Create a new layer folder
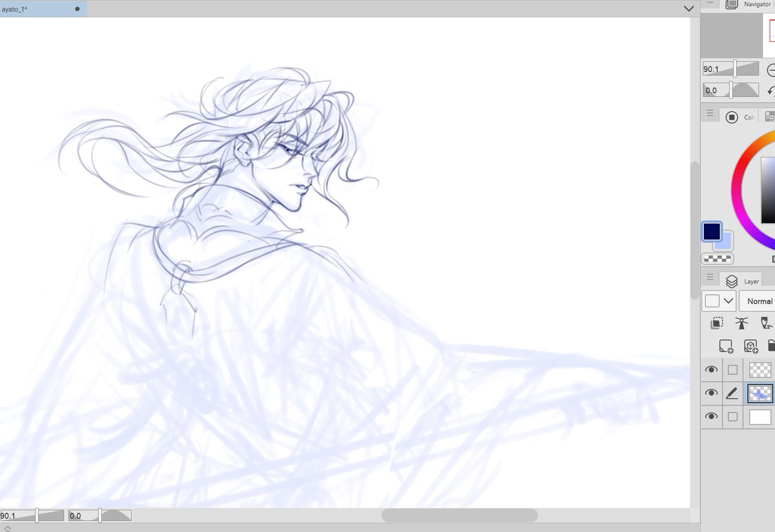This screenshot has width=775, height=532. [771, 347]
